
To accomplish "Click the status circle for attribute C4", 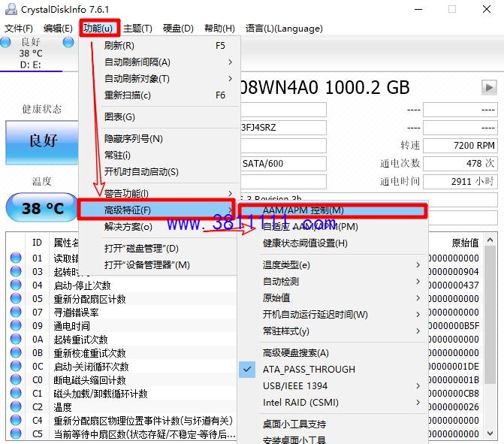I will coord(16,420).
